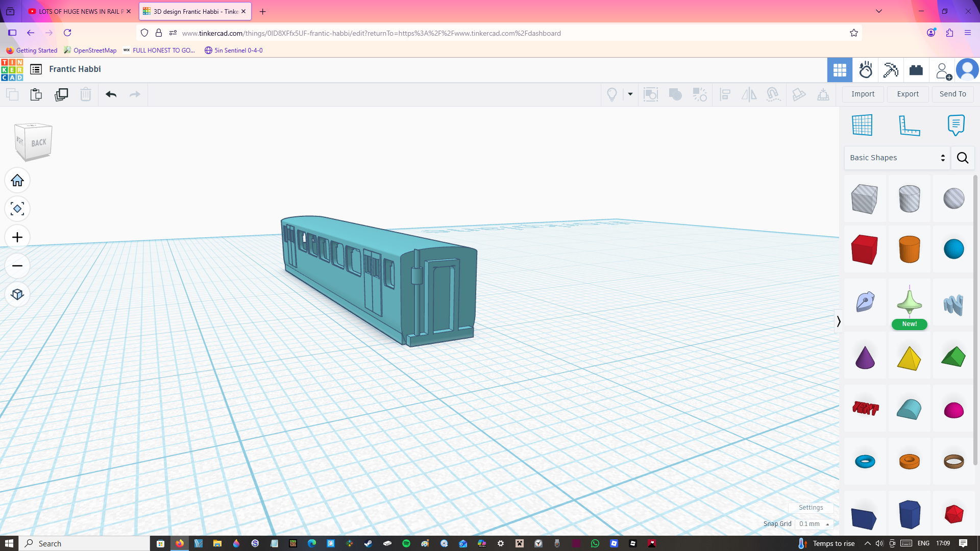Open the OpenStreetMap bookmark
The height and width of the screenshot is (551, 980).
click(90, 51)
